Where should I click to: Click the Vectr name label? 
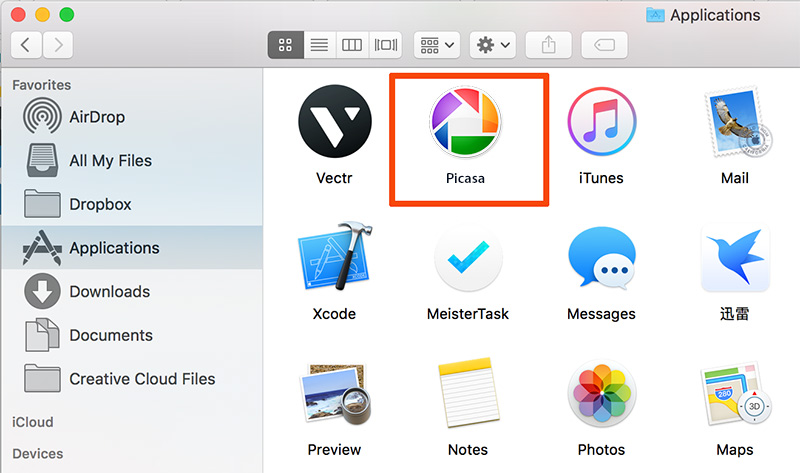(x=334, y=178)
